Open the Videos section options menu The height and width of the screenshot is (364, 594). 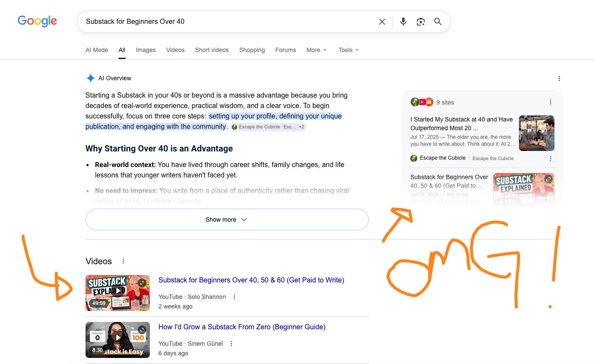tap(123, 261)
